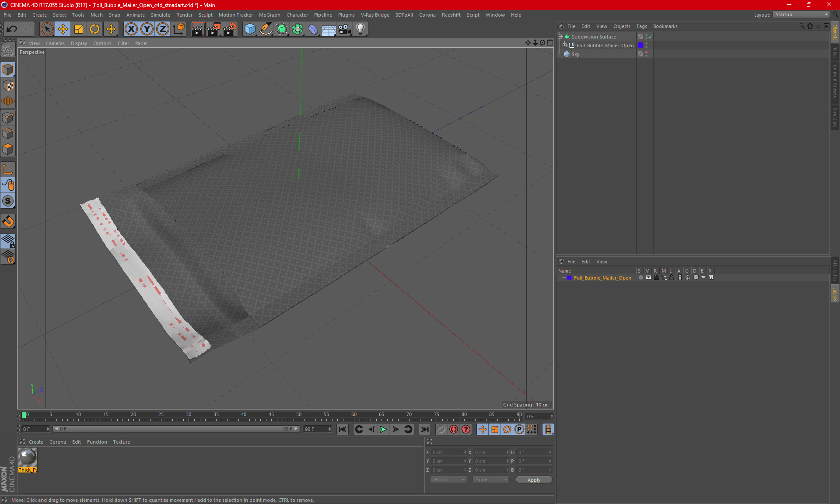Open timeline layout icon at right

tap(548, 430)
